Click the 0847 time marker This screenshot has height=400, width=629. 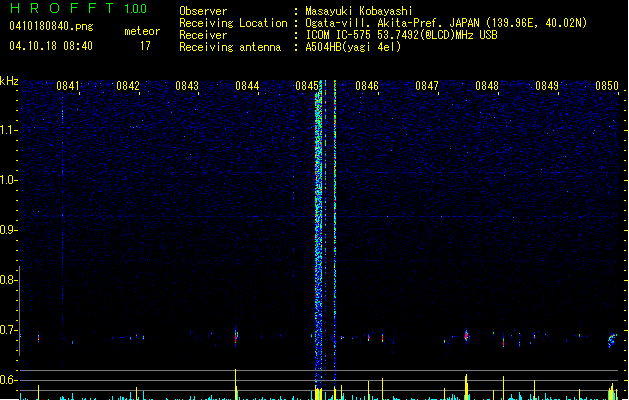pos(427,86)
